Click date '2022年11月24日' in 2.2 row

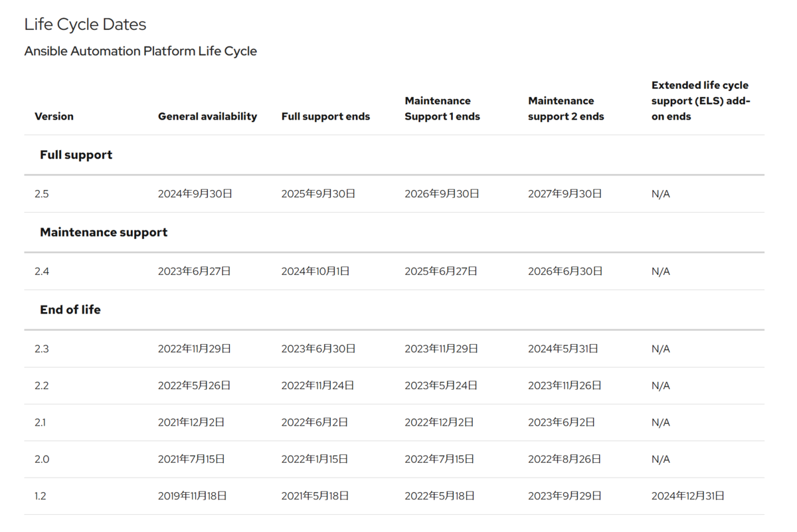pos(318,385)
